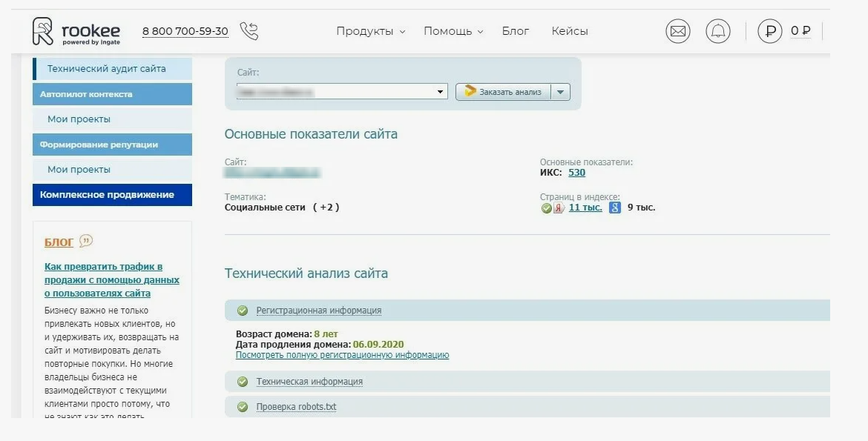The height and width of the screenshot is (441, 868).
Task: Click the blog speech bubble icon
Action: (x=86, y=241)
